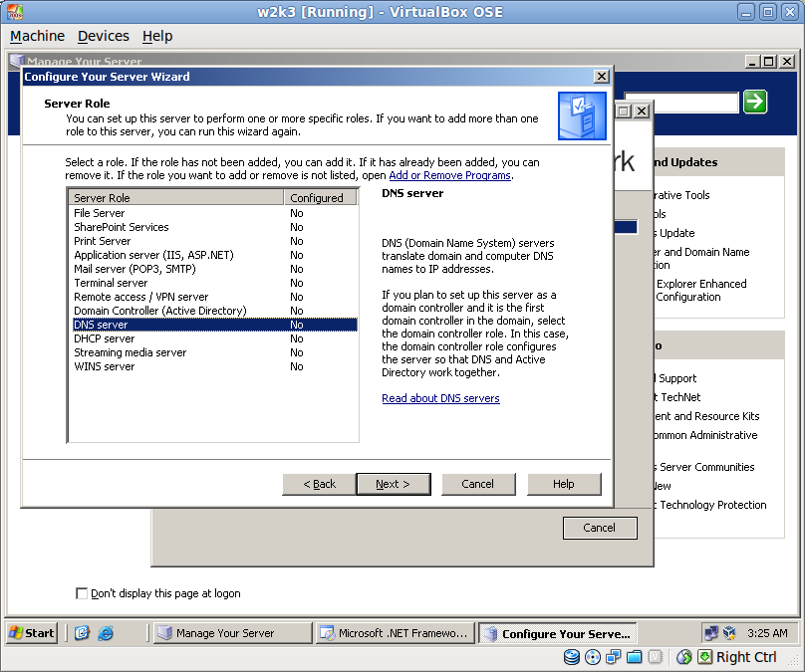
Task: Click the Next button in wizard
Action: 394,484
